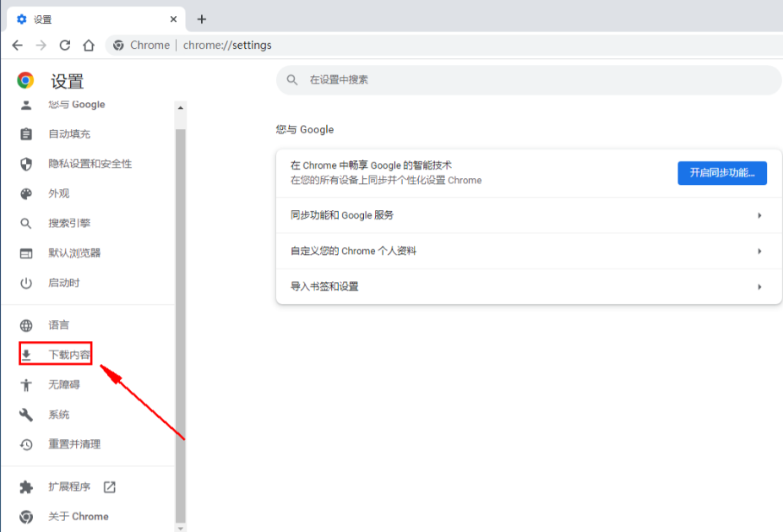783x532 pixels.
Task: Click the history icon for 重置并清理
Action: coord(26,444)
